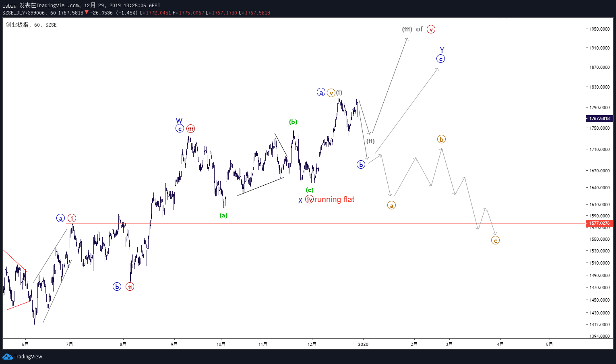Viewport: 616px width, 364px height.
Task: Click the publication header 'wsbza 发表在TradingView.com'
Action: pyautogui.click(x=41, y=6)
